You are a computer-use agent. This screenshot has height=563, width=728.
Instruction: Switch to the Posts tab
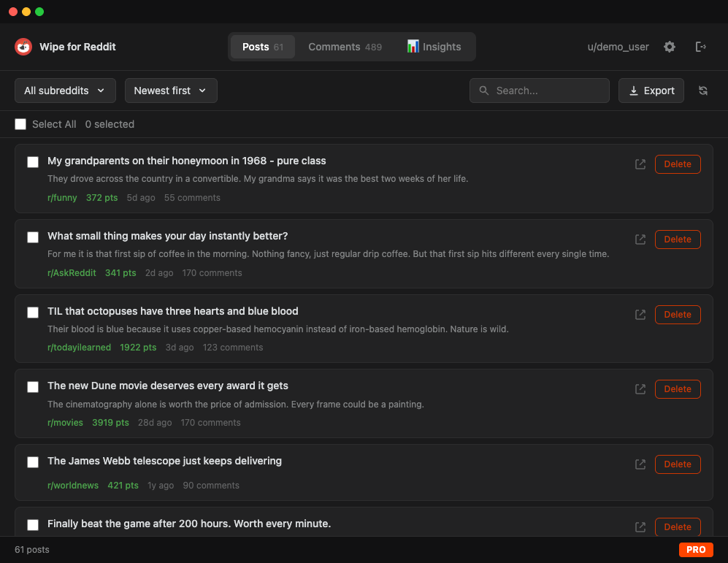pos(262,47)
